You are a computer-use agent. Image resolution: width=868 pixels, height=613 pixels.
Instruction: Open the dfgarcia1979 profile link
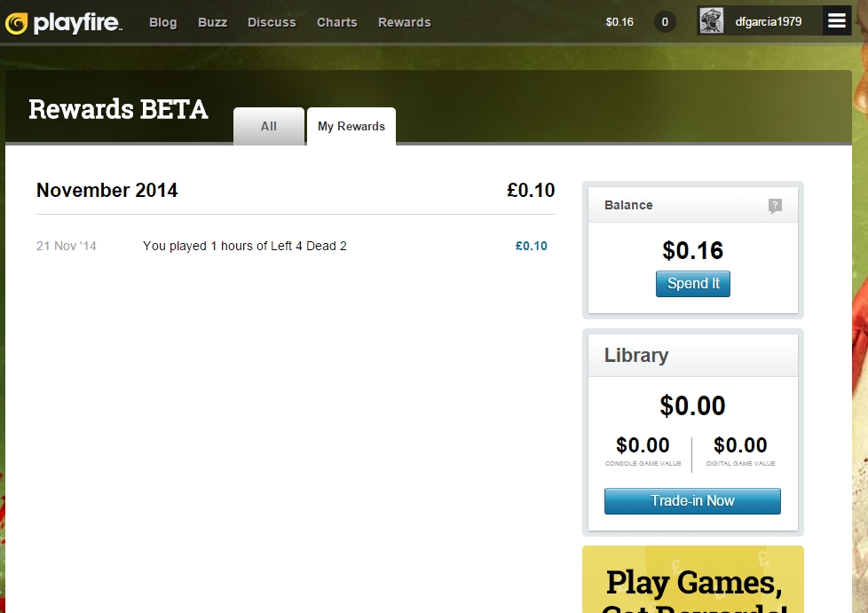point(769,22)
